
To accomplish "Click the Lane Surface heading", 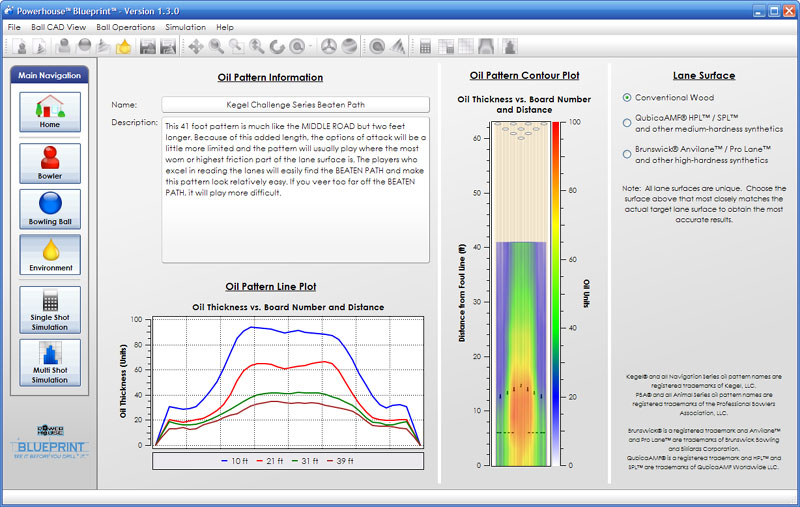I will [704, 75].
